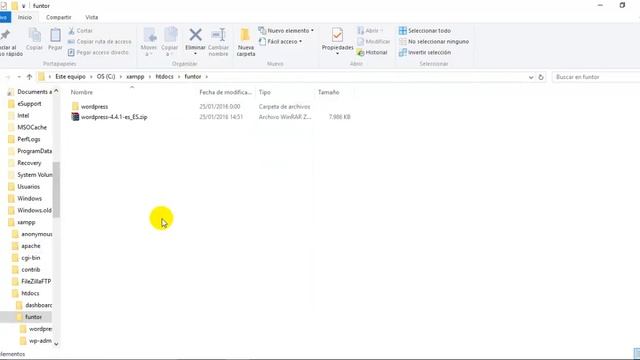Click Este equipo in the address bar
Image resolution: width=640 pixels, height=360 pixels.
(x=70, y=77)
